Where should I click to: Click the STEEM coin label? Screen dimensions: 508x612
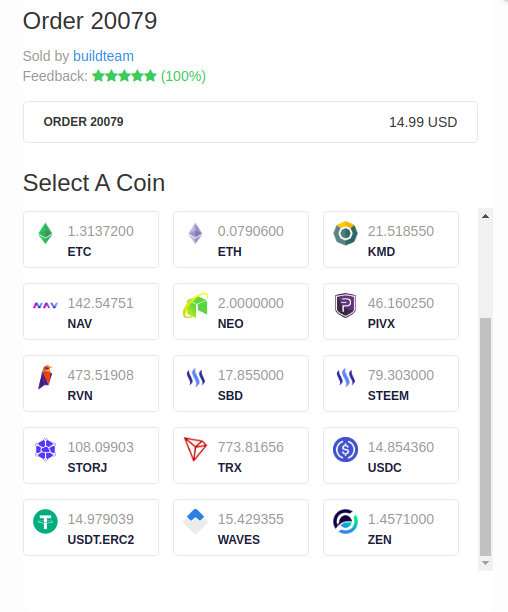pos(388,396)
